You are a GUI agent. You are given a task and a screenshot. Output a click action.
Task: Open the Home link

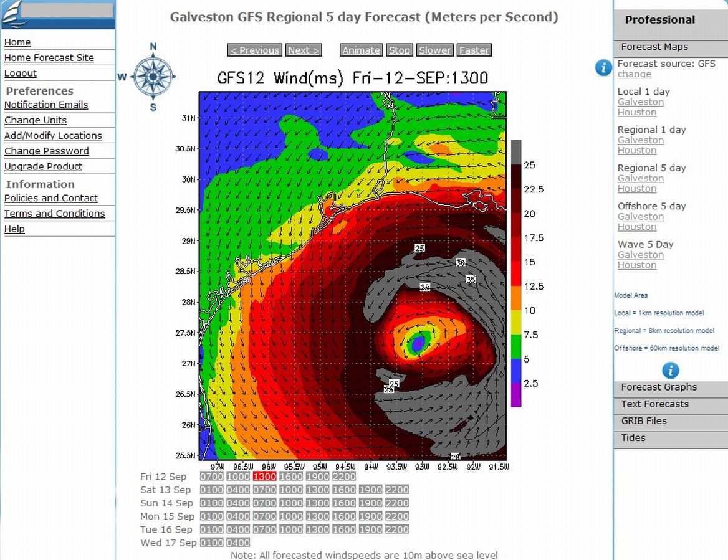pyautogui.click(x=17, y=42)
